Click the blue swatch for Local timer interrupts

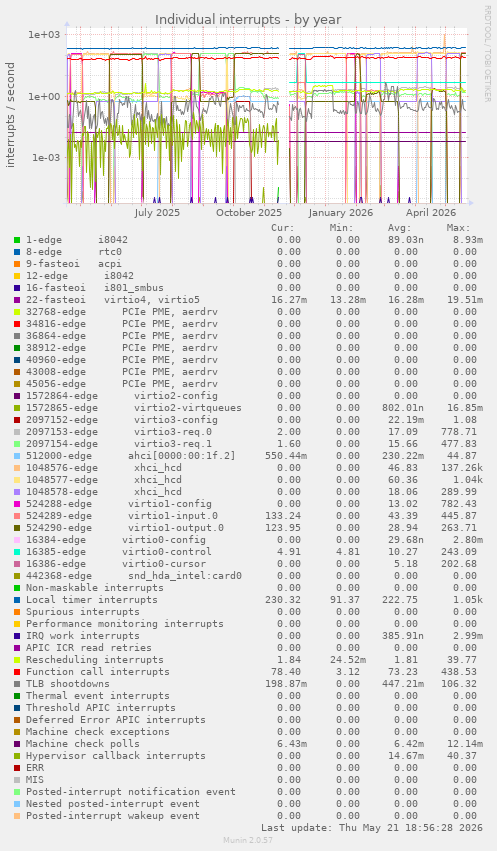(x=17, y=600)
